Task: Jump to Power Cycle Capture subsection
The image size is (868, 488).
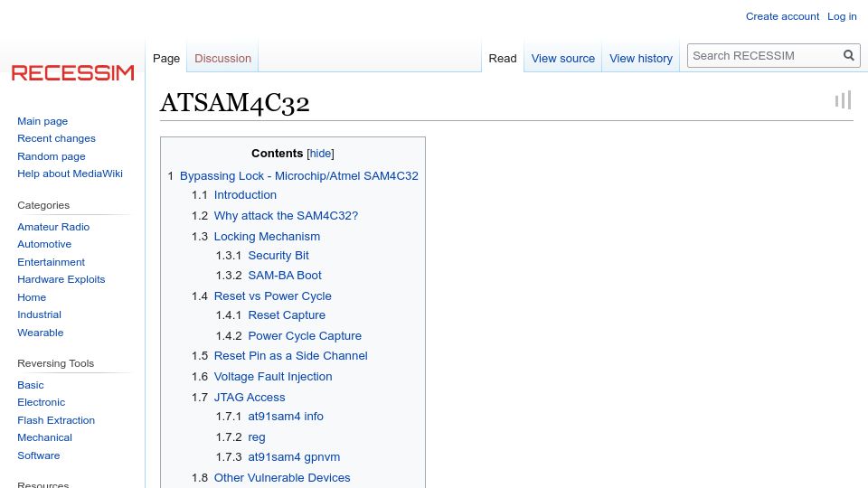Action: point(305,336)
